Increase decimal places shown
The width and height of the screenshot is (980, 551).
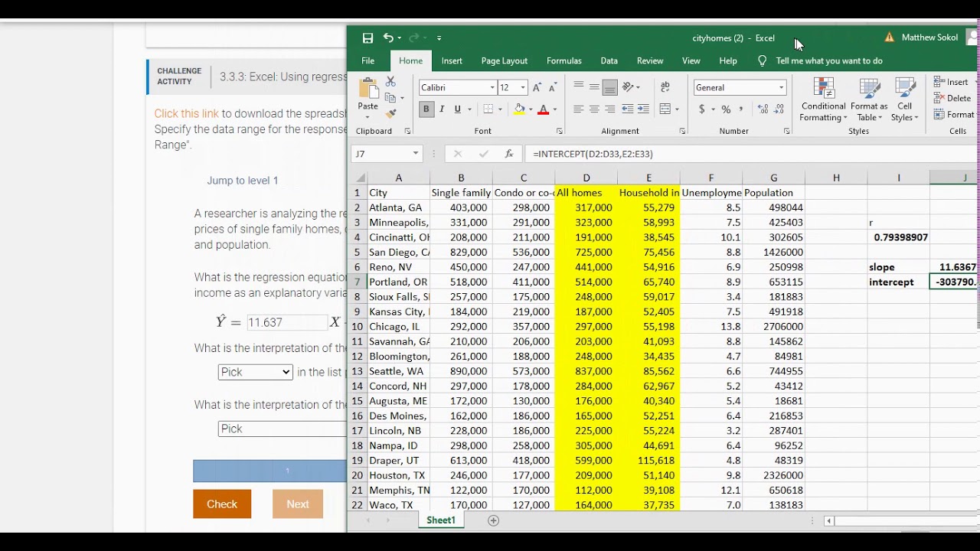(x=763, y=109)
